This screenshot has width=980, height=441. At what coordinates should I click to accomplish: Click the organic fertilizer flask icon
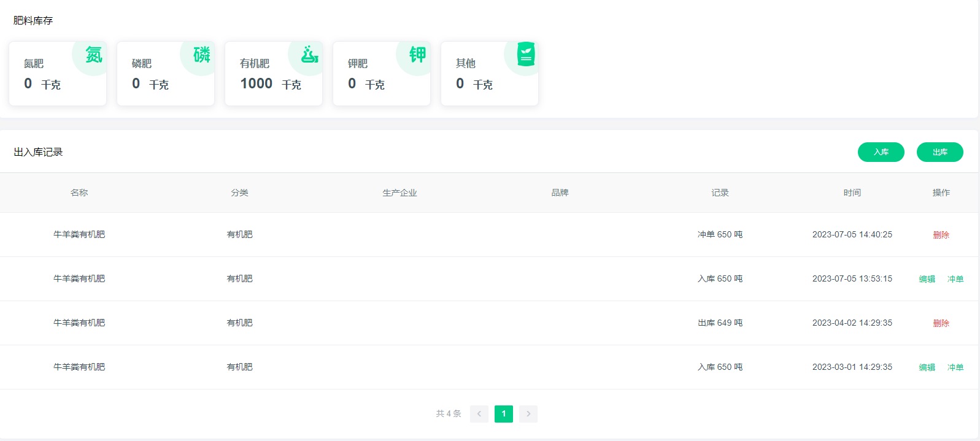coord(309,55)
